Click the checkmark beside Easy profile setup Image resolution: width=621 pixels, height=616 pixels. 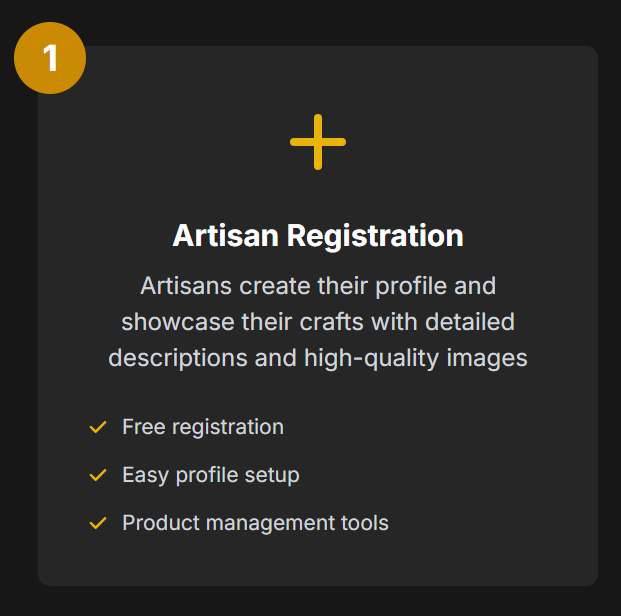pos(98,475)
